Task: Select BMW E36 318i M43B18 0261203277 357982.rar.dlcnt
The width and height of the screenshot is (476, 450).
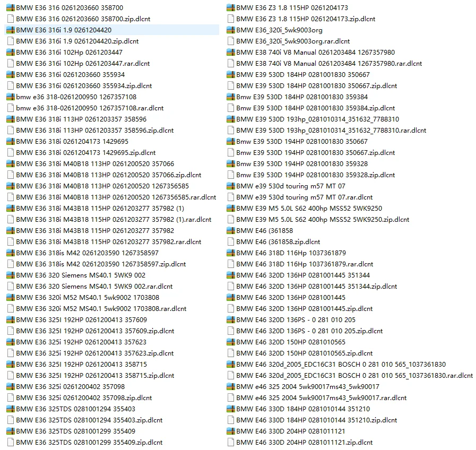Action: (104, 241)
